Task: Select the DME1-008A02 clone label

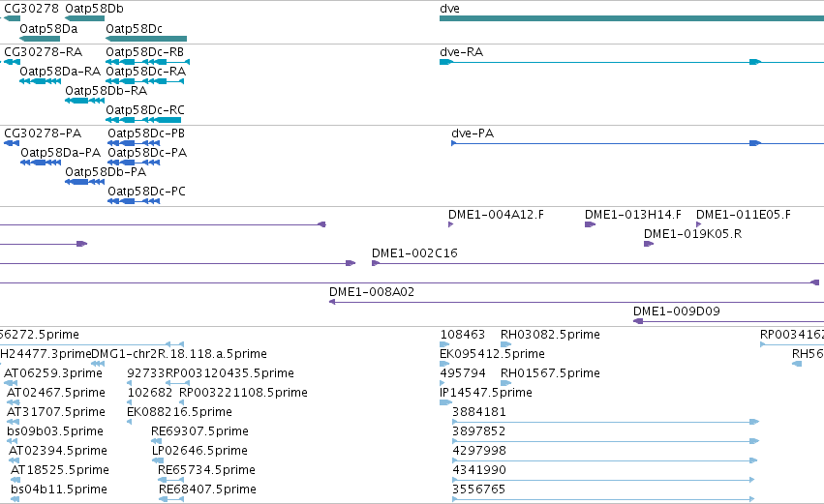Action: (372, 292)
